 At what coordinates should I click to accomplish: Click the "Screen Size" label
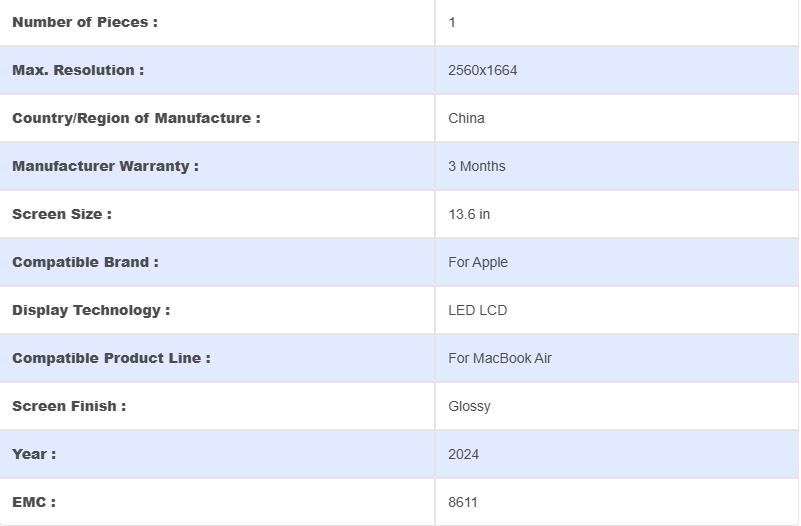pyautogui.click(x=62, y=214)
